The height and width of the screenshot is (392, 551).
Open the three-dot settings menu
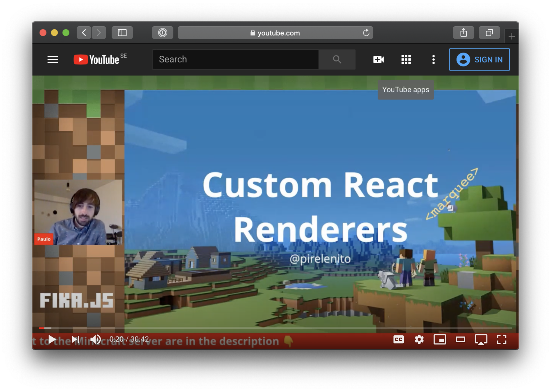pos(433,60)
